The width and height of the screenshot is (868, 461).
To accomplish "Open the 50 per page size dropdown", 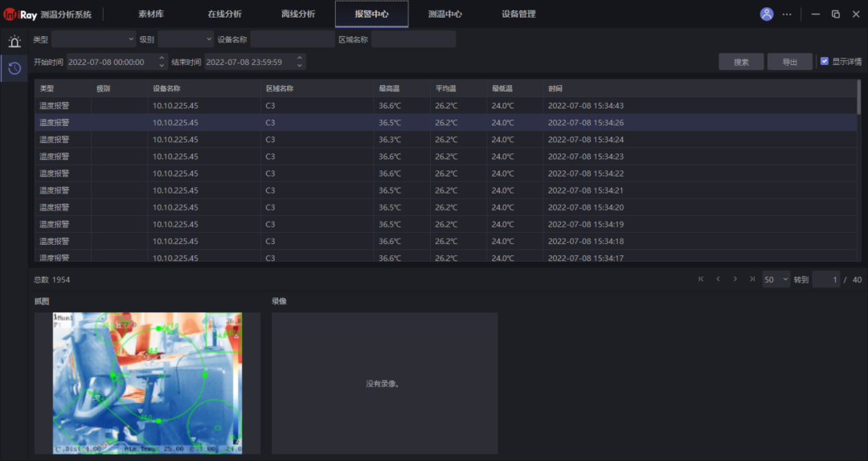I will (776, 279).
